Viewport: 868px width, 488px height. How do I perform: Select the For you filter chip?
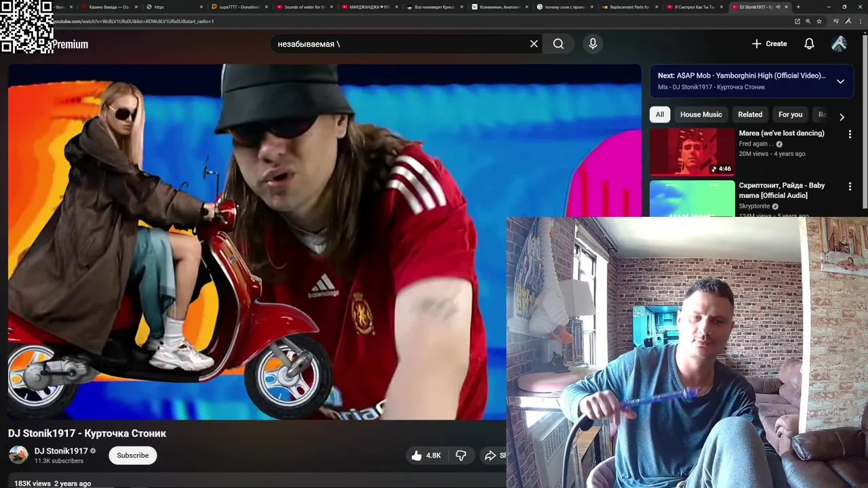(x=790, y=115)
